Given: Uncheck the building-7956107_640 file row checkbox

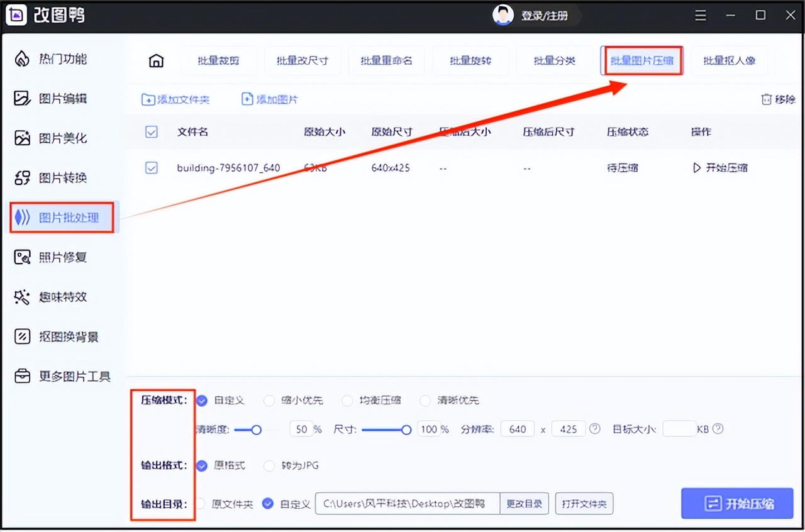Looking at the screenshot, I should click(152, 168).
